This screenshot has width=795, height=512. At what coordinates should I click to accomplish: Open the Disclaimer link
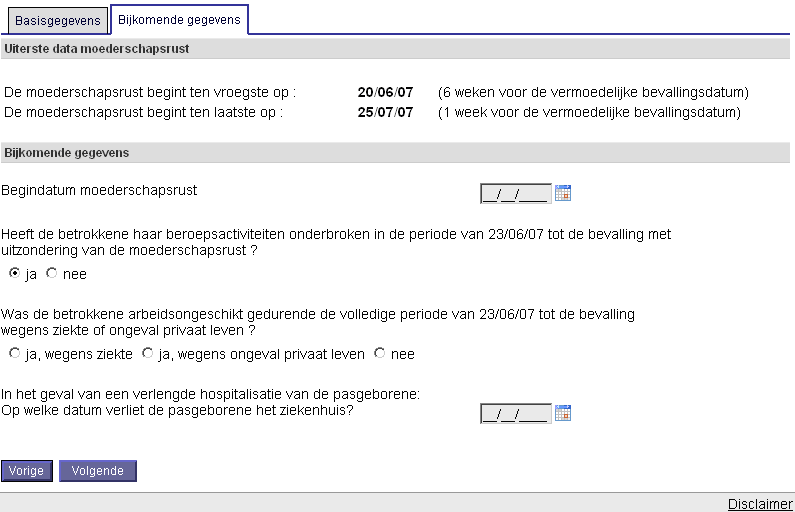(x=760, y=504)
